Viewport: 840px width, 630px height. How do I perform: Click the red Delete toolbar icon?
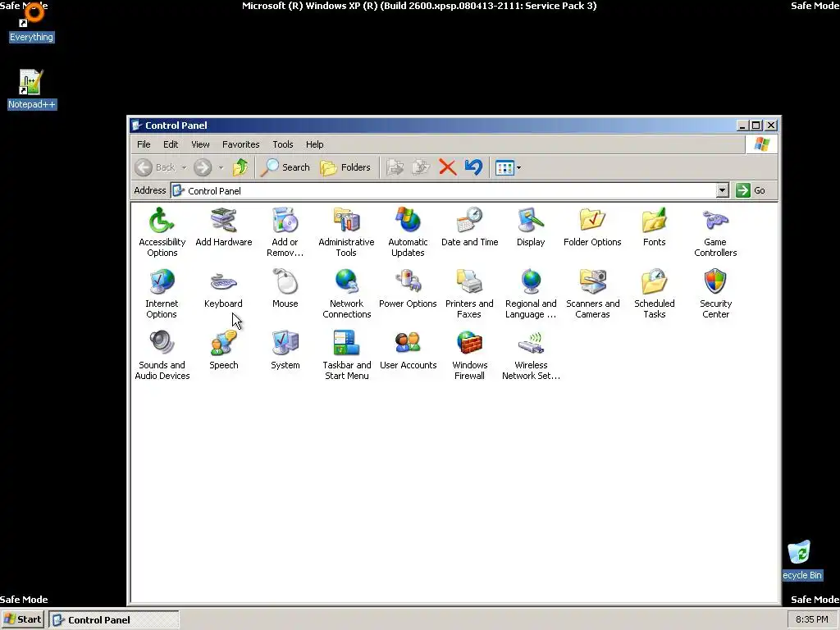[x=447, y=167]
